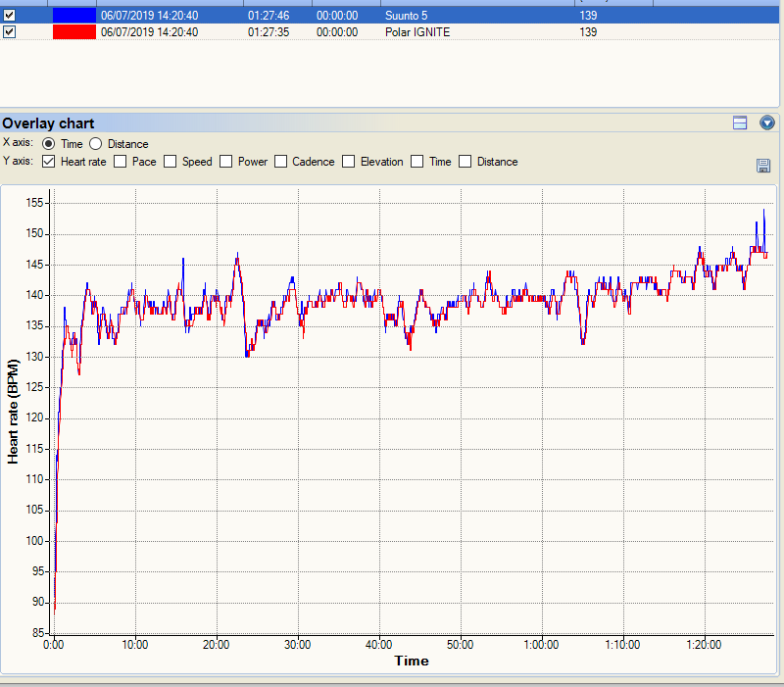Click the 01:27:46 duration cell
This screenshot has height=687, width=784.
(x=269, y=16)
